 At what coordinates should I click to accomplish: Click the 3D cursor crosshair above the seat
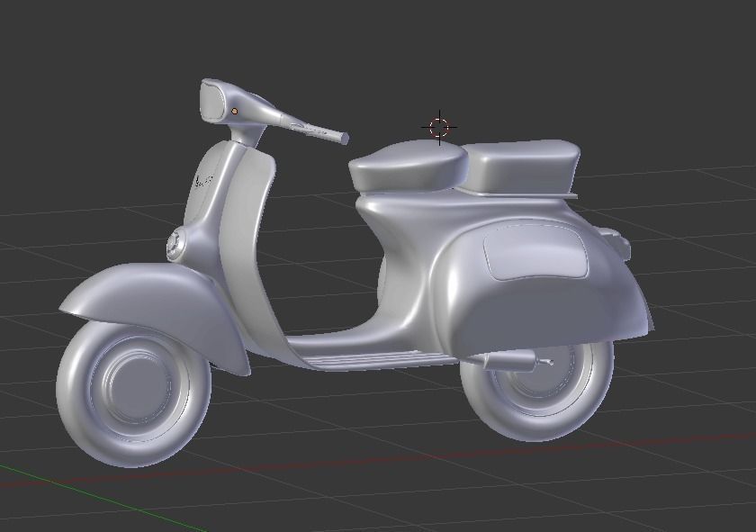point(439,127)
